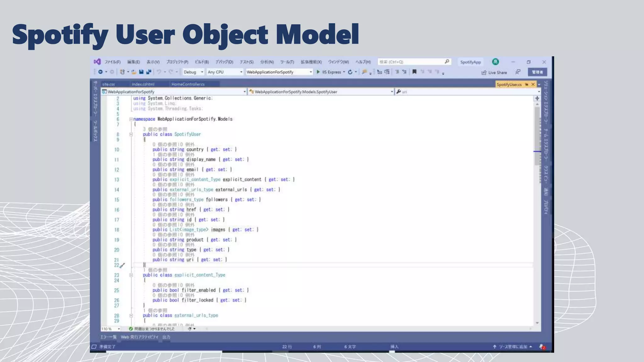Click the Visual Studio logo icon
This screenshot has height=362, width=644.
point(97,62)
